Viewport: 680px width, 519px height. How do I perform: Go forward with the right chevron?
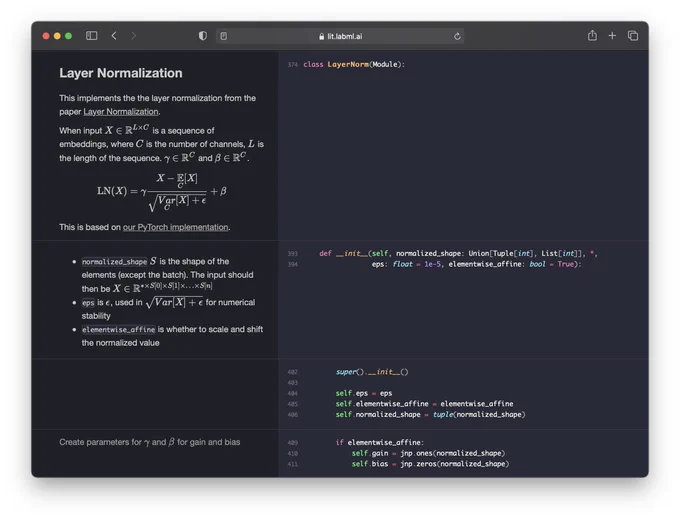(134, 36)
